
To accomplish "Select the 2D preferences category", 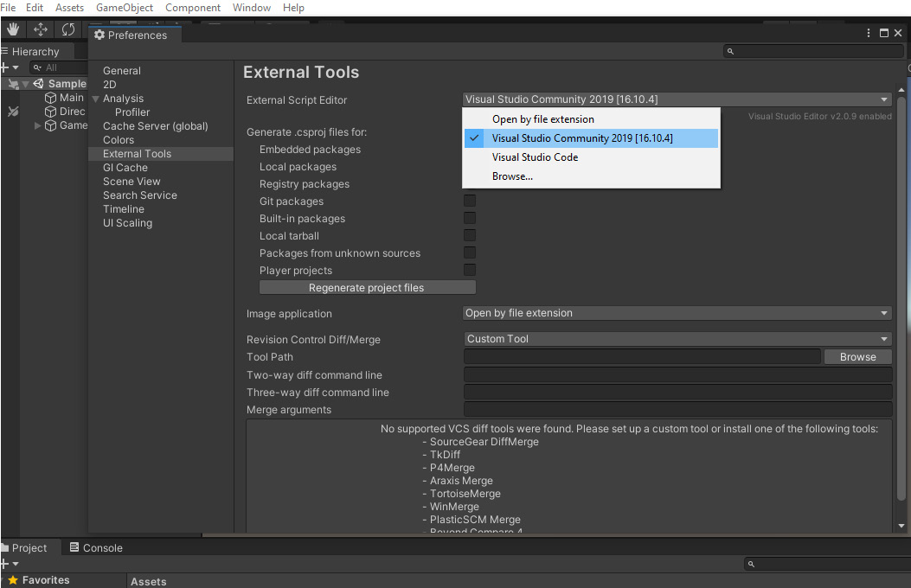I will (110, 85).
